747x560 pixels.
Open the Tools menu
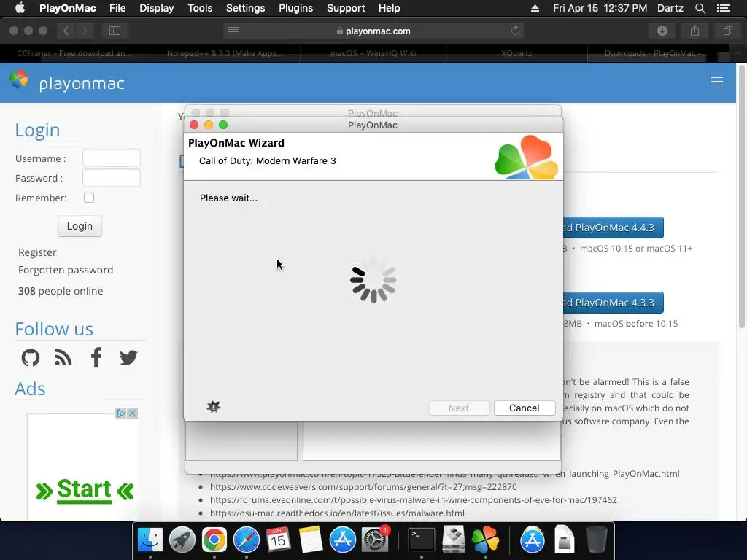pyautogui.click(x=200, y=8)
